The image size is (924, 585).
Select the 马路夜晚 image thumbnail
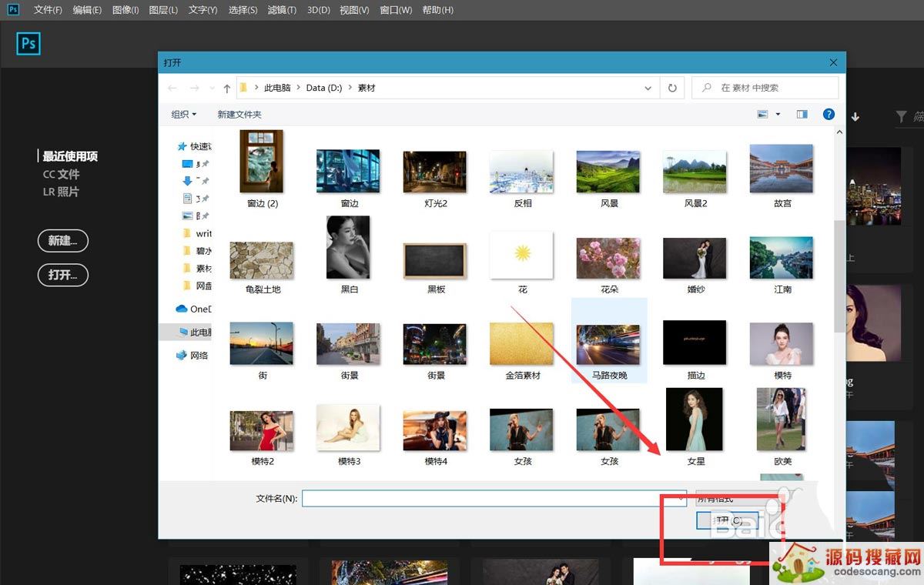coord(609,344)
